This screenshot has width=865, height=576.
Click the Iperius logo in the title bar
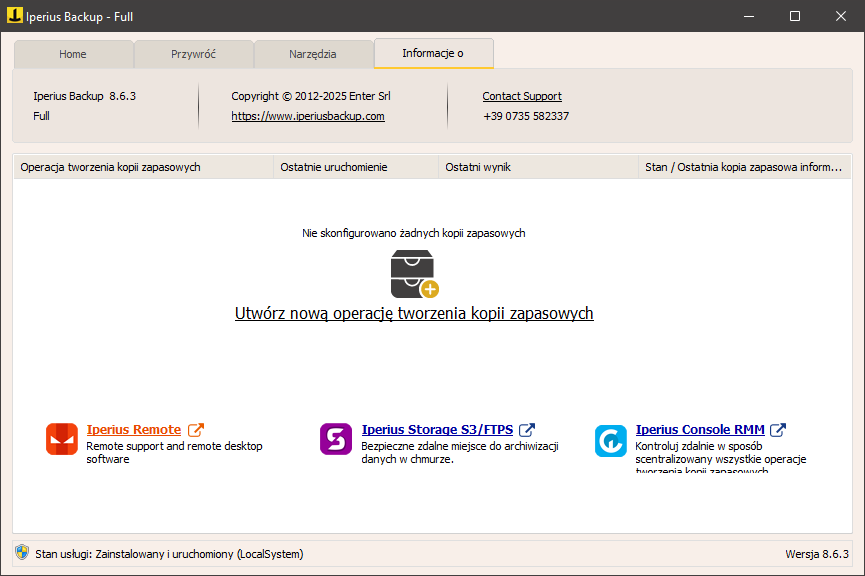point(14,15)
